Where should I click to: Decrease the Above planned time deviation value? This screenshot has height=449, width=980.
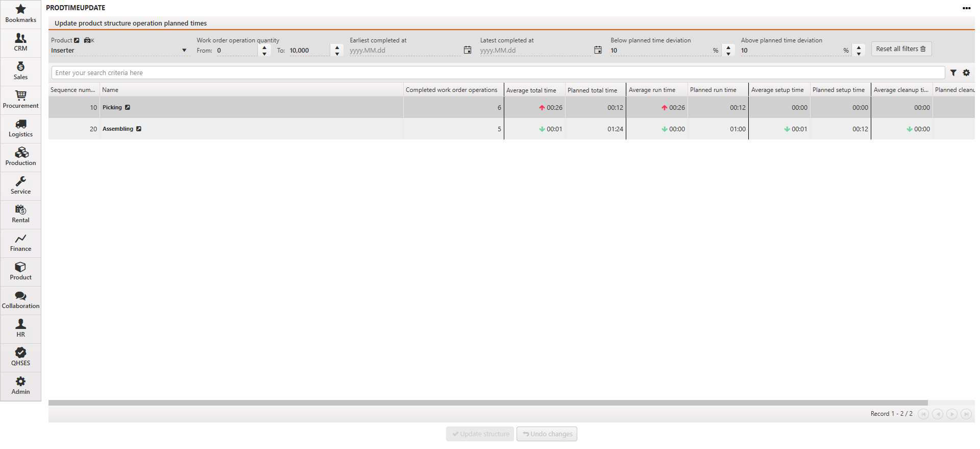pyautogui.click(x=859, y=53)
